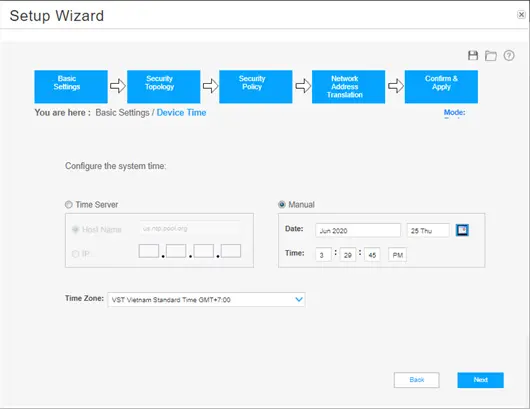530x409 pixels.
Task: Click the hour input field
Action: click(x=323, y=255)
